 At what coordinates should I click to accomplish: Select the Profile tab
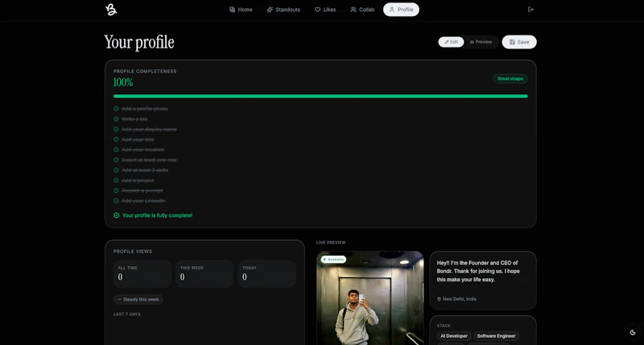401,10
